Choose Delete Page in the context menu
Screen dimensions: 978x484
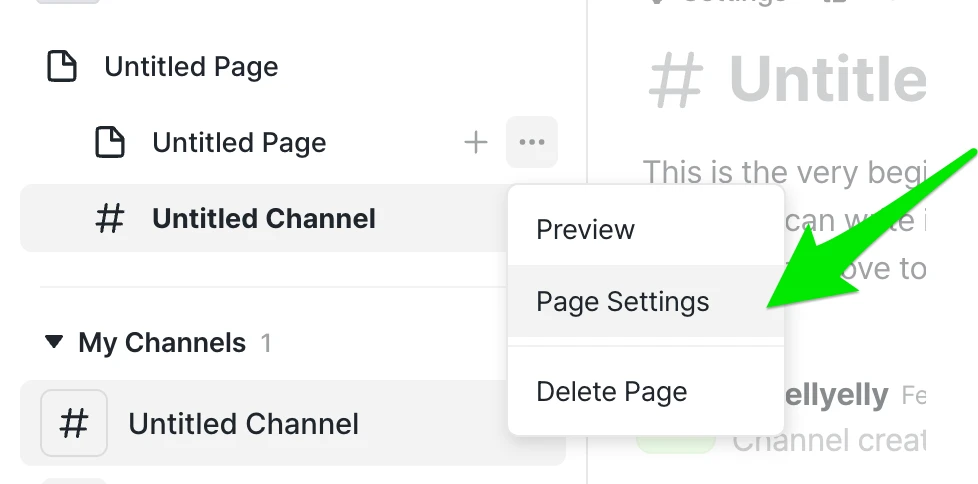pyautogui.click(x=611, y=392)
